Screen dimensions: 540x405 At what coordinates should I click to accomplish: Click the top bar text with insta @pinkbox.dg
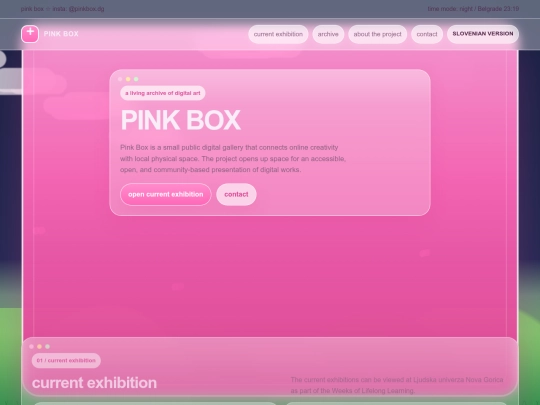[x=62, y=9]
